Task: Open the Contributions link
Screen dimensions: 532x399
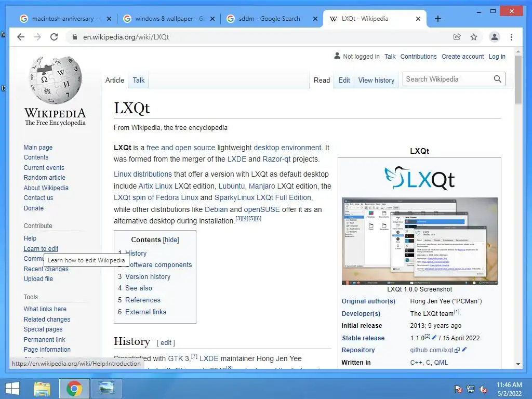Action: coord(418,56)
